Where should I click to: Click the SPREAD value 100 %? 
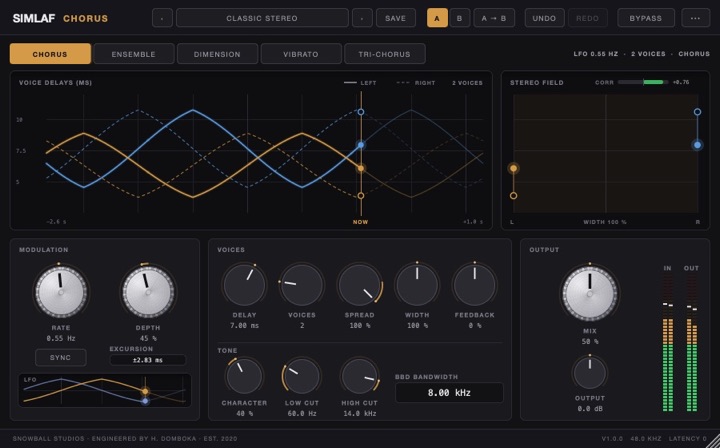point(360,325)
